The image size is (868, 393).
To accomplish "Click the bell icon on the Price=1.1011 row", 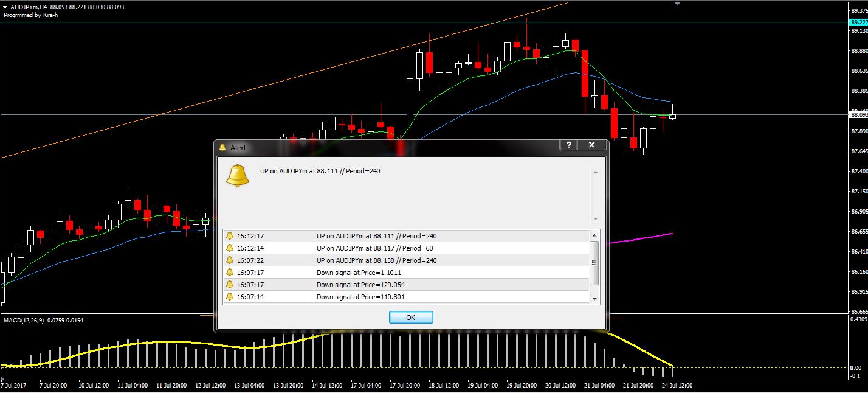I will pyautogui.click(x=229, y=273).
